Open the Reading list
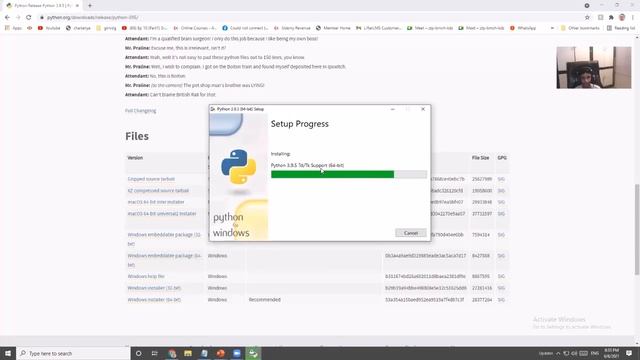Screen dimensions: 640x360 [621, 28]
